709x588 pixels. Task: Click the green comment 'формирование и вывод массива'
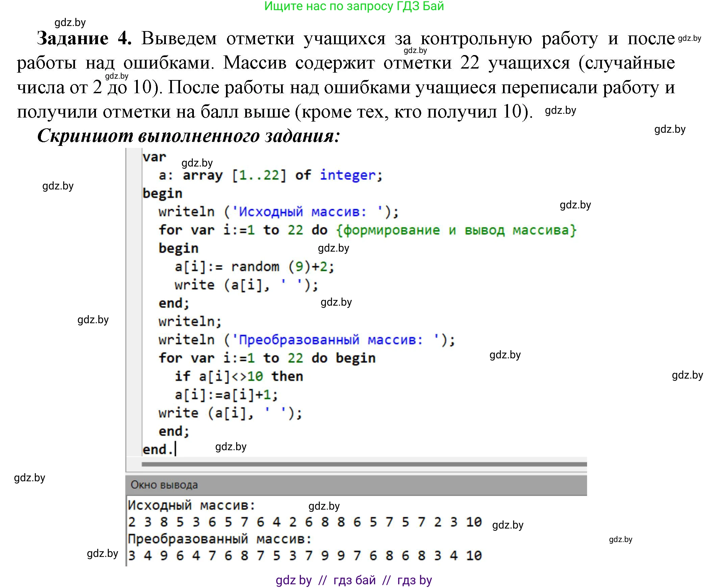[x=456, y=230]
